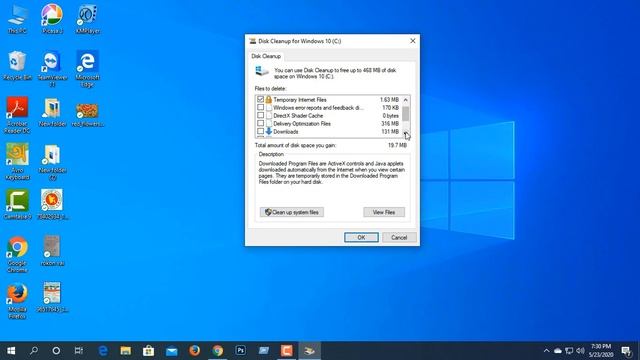Select the DirectX Shader Cache list entry
This screenshot has width=640, height=360.
pos(298,116)
